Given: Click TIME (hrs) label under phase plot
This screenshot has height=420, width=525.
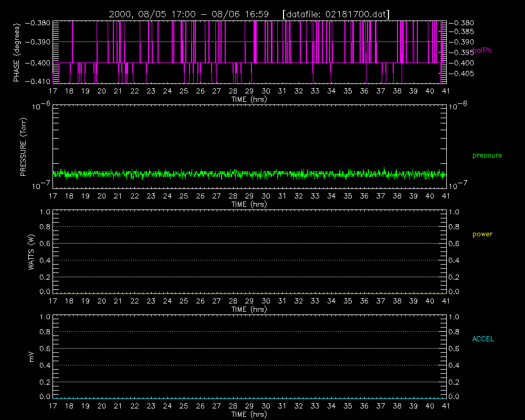Looking at the screenshot, I should point(249,99).
